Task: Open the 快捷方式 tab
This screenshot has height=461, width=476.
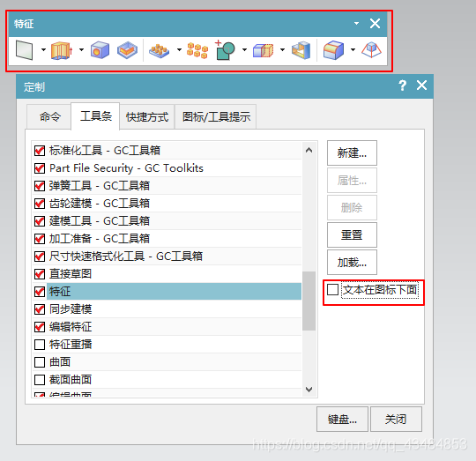Action: click(147, 117)
